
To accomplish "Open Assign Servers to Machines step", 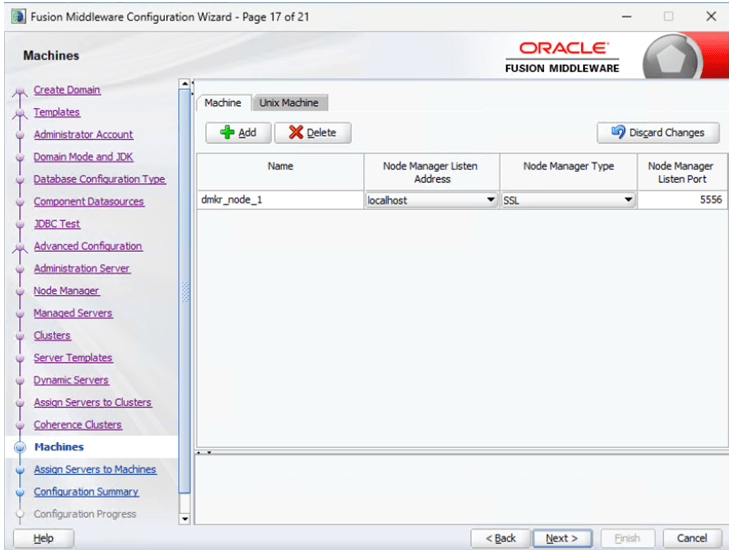I will tap(95, 469).
